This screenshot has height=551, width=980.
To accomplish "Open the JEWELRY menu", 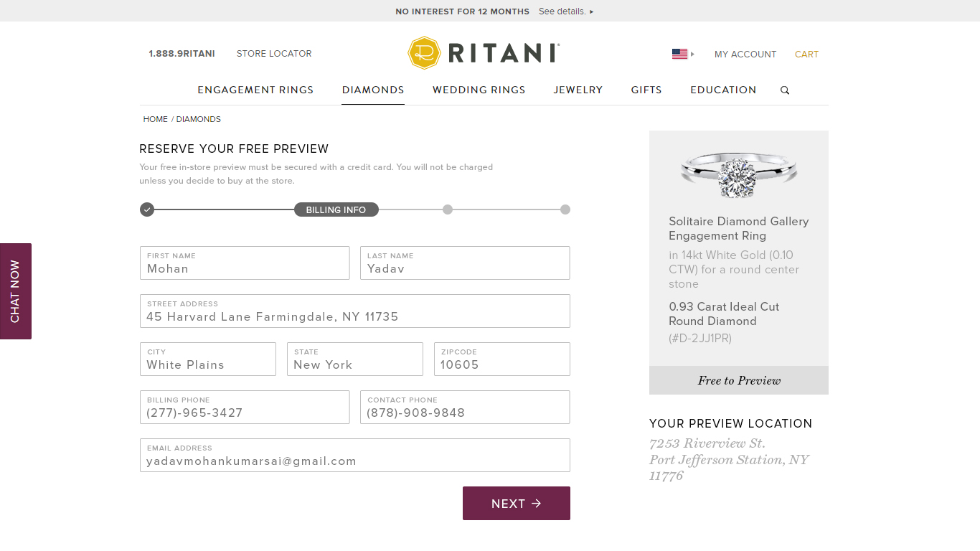I will click(x=578, y=90).
